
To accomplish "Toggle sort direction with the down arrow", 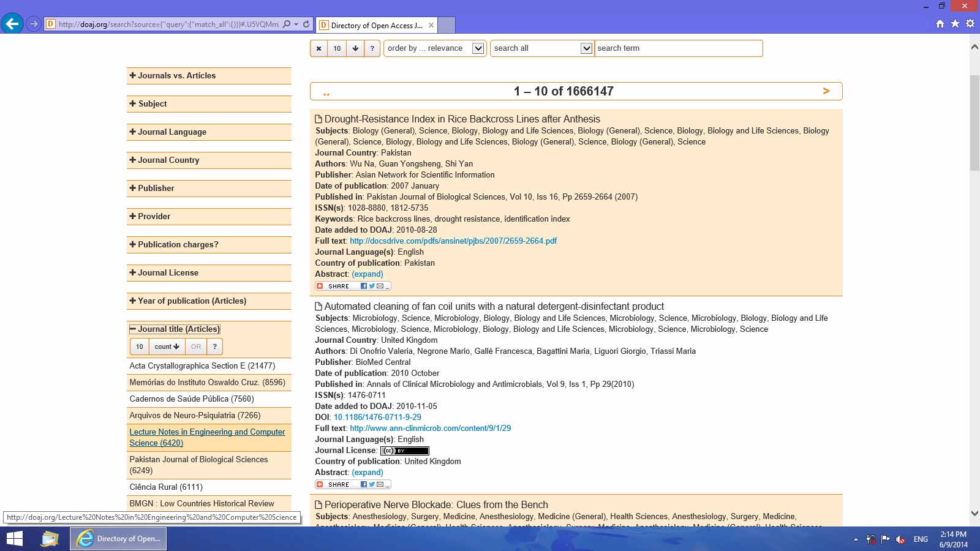I will (355, 48).
